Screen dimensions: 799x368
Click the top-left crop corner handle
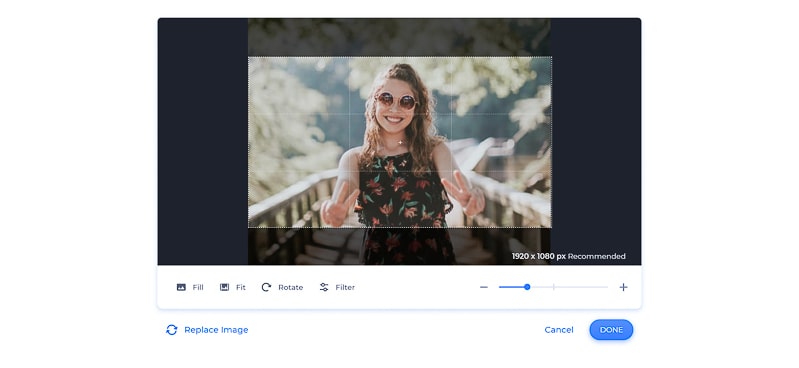click(x=249, y=57)
